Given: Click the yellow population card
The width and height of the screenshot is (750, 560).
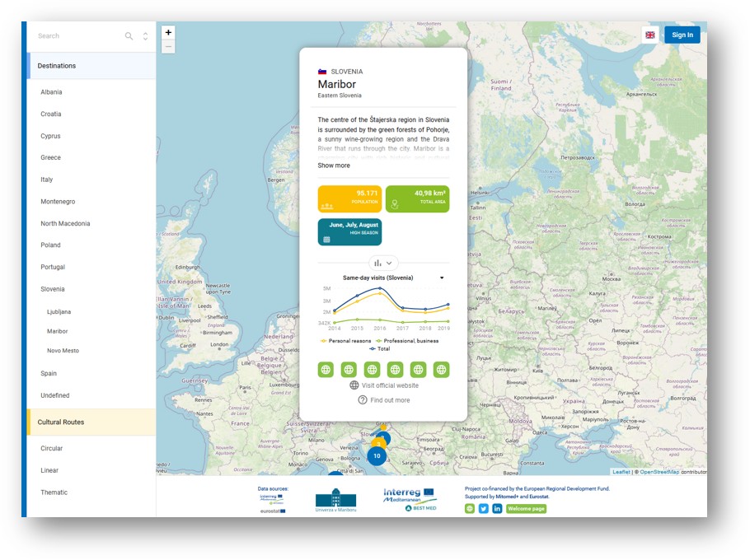Looking at the screenshot, I should [349, 198].
